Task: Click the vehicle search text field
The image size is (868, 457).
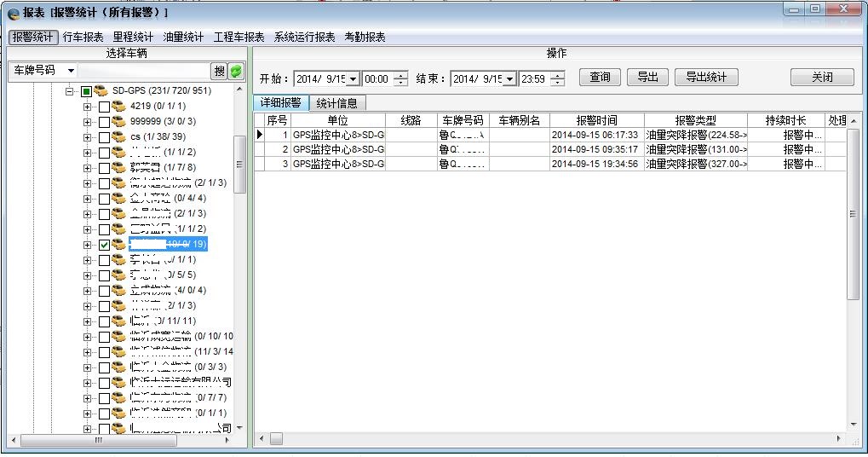Action: click(143, 71)
